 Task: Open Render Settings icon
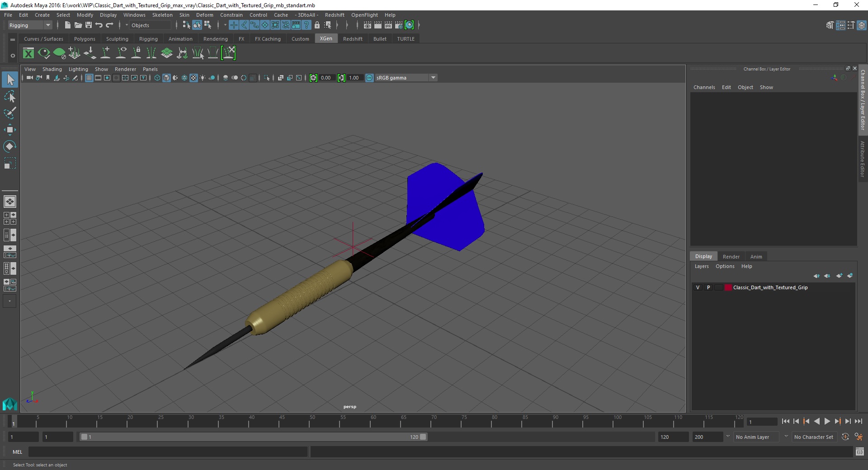point(399,25)
